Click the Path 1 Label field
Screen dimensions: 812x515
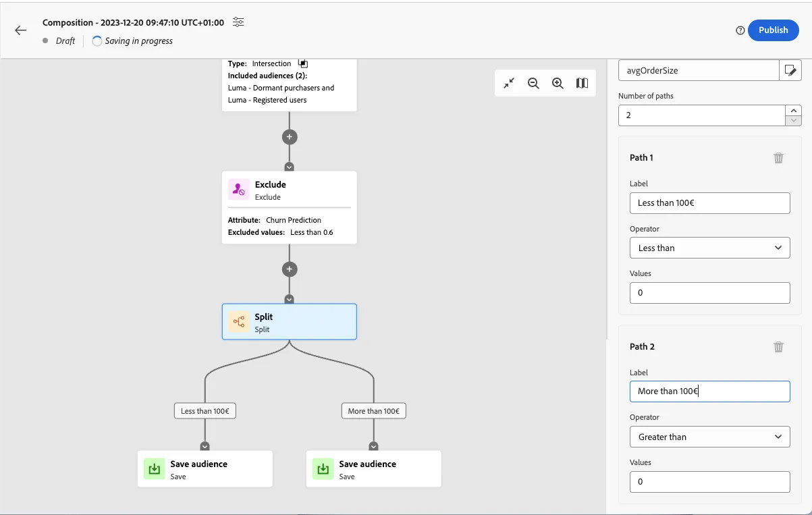(x=709, y=202)
